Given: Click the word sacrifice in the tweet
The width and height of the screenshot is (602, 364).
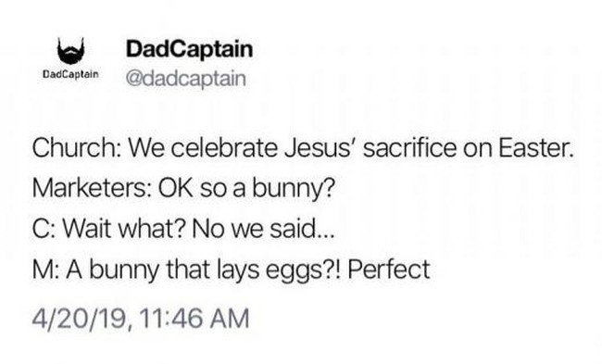Looking at the screenshot, I should (410, 148).
